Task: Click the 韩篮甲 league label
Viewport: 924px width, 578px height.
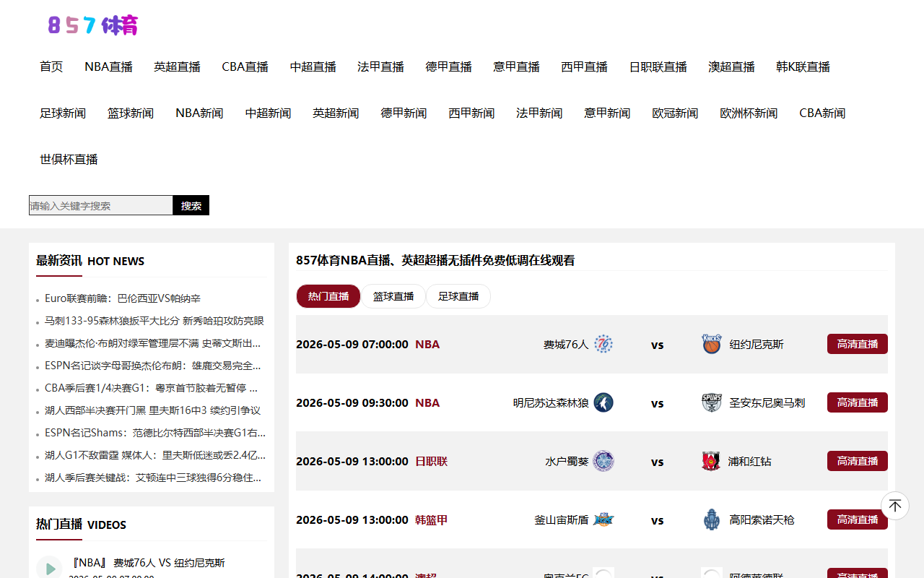Action: [431, 519]
